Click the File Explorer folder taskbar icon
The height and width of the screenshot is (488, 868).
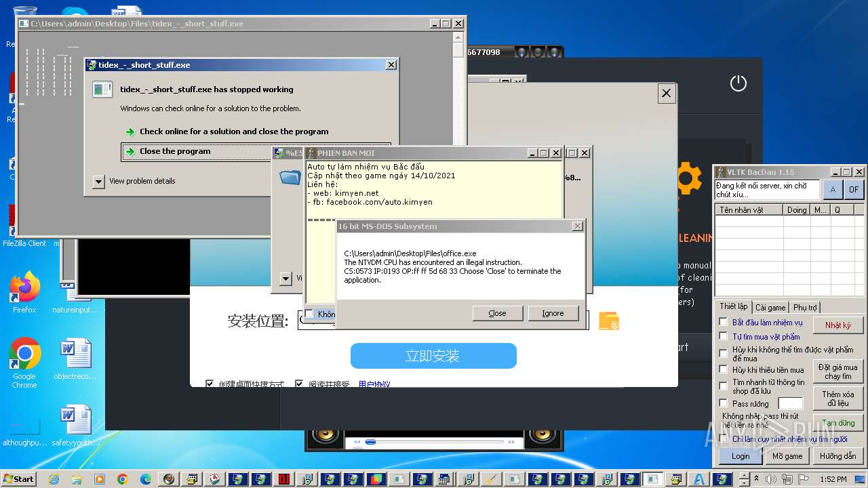click(77, 479)
